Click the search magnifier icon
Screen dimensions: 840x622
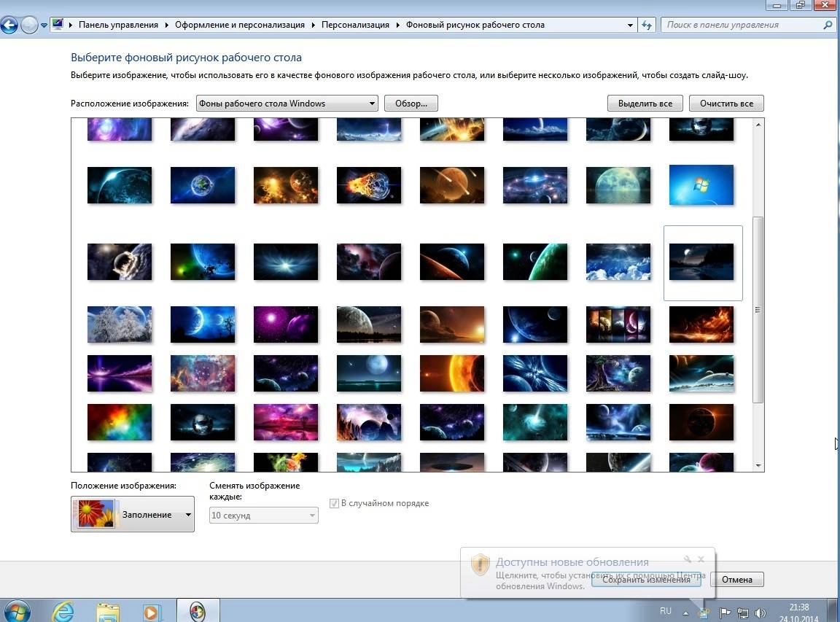827,25
